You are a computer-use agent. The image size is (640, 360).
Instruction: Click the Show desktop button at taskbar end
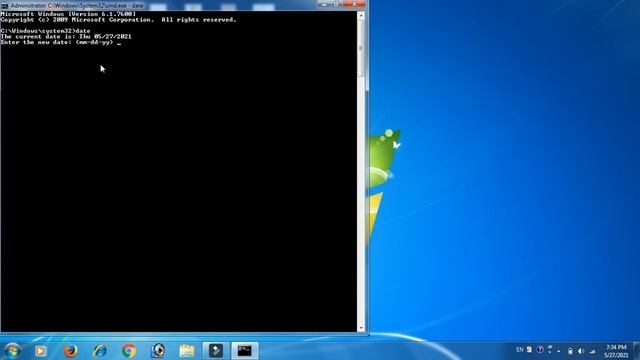click(636, 351)
